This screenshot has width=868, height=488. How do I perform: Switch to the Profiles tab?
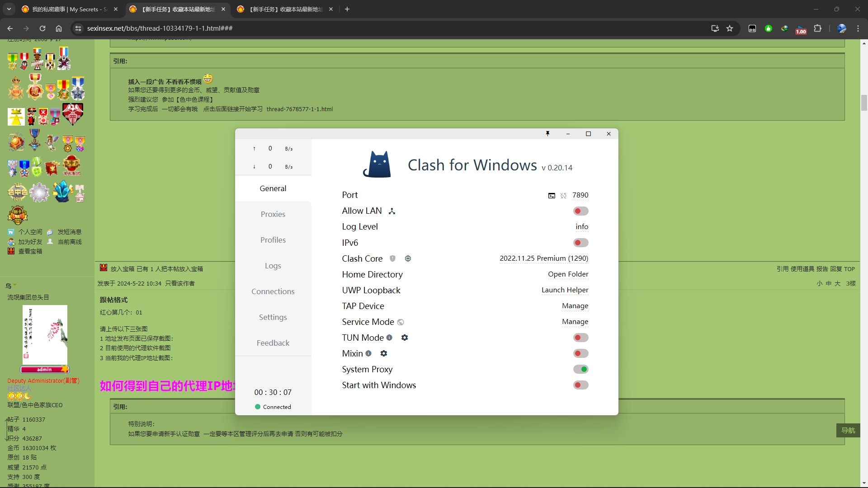click(273, 240)
